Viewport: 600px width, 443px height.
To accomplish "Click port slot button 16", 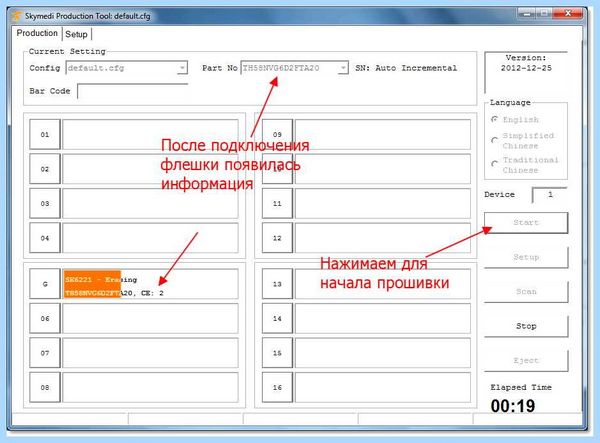I will click(277, 387).
